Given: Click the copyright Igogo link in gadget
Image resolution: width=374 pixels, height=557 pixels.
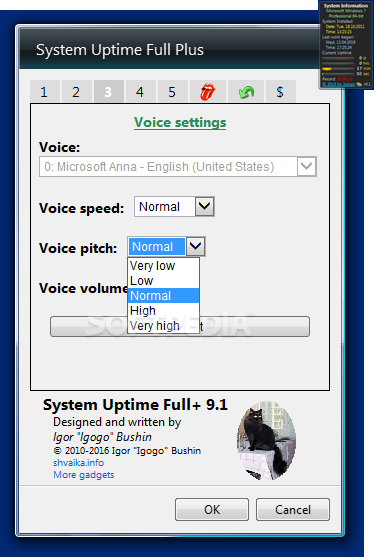Looking at the screenshot, I should [x=338, y=84].
